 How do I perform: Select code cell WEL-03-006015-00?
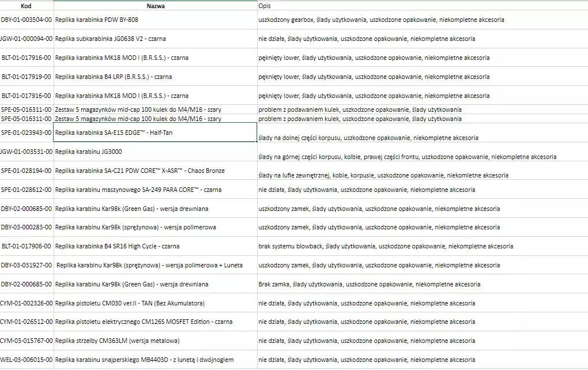point(27,360)
